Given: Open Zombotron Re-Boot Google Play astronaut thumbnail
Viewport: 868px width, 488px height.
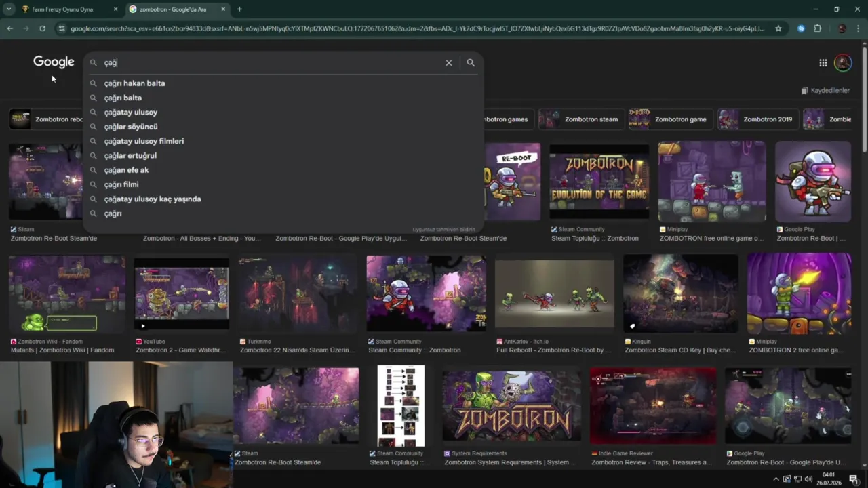Looking at the screenshot, I should (x=812, y=182).
